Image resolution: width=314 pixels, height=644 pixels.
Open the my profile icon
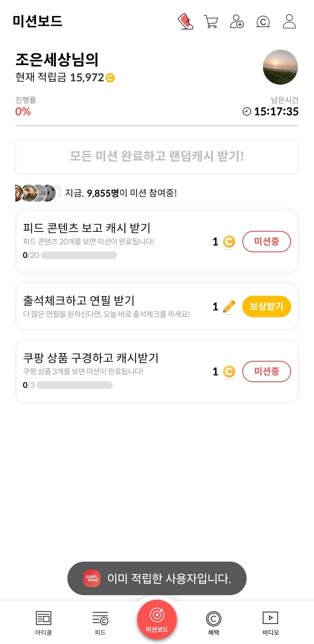coord(289,22)
